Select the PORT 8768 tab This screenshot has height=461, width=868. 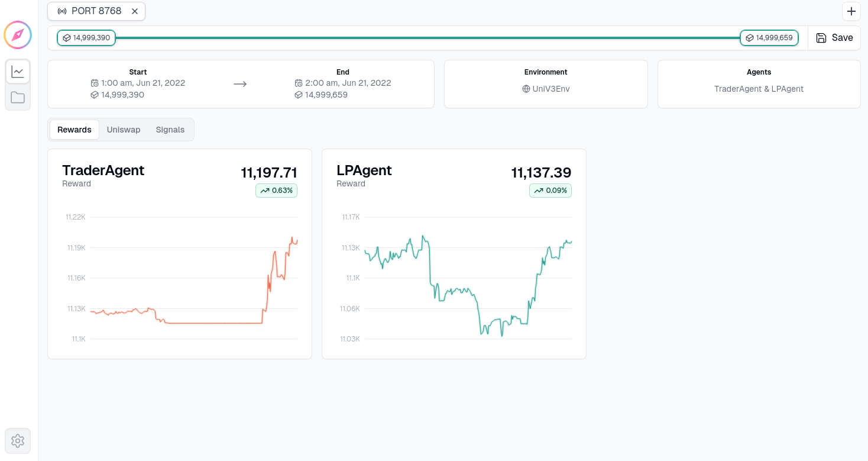coord(96,11)
